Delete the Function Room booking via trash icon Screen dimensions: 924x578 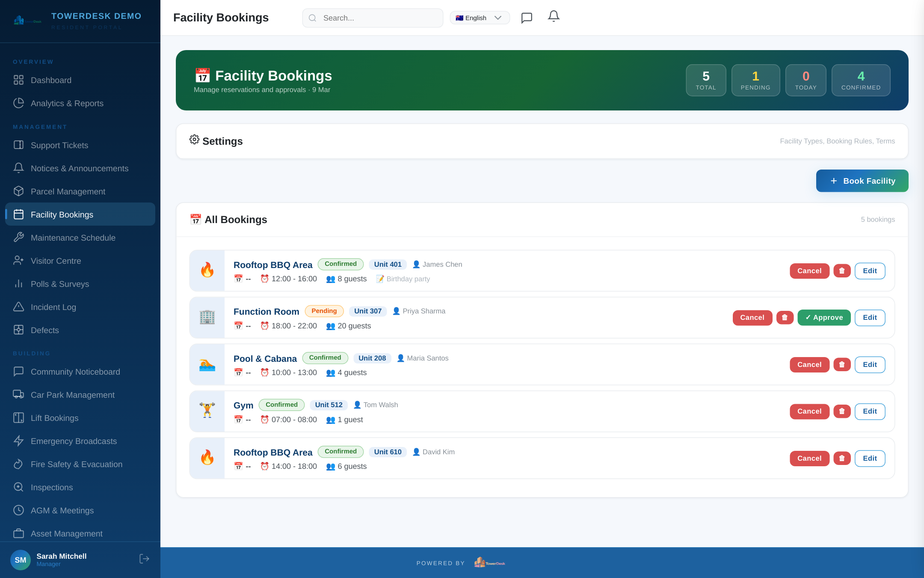click(x=785, y=317)
